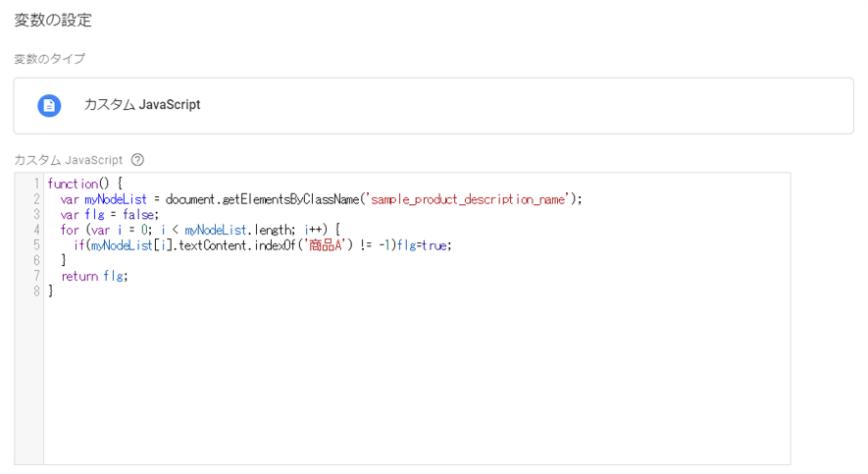The image size is (868, 474).
Task: Click line number 8 in the gutter
Action: pos(36,290)
